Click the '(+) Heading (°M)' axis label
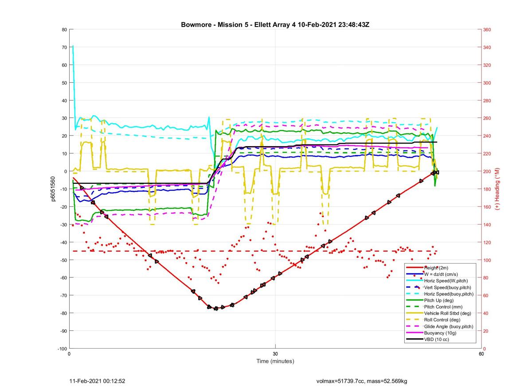The image size is (532, 392). 497,189
